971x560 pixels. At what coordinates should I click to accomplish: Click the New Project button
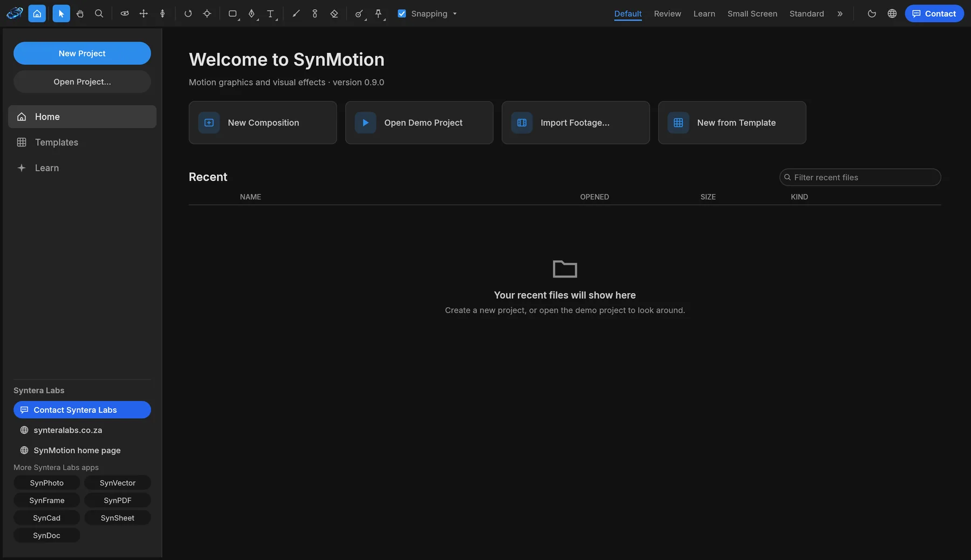[x=82, y=53]
